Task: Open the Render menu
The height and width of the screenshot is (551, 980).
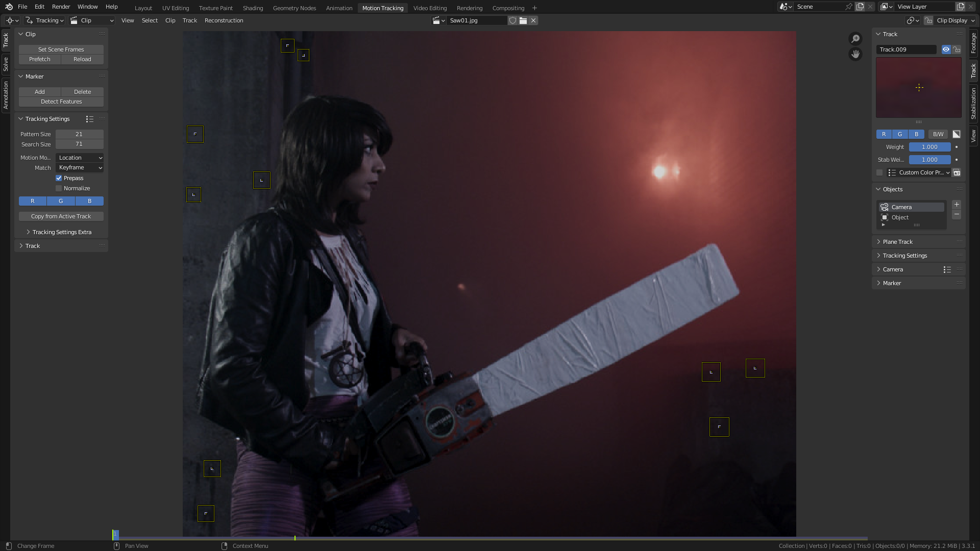Action: click(61, 7)
